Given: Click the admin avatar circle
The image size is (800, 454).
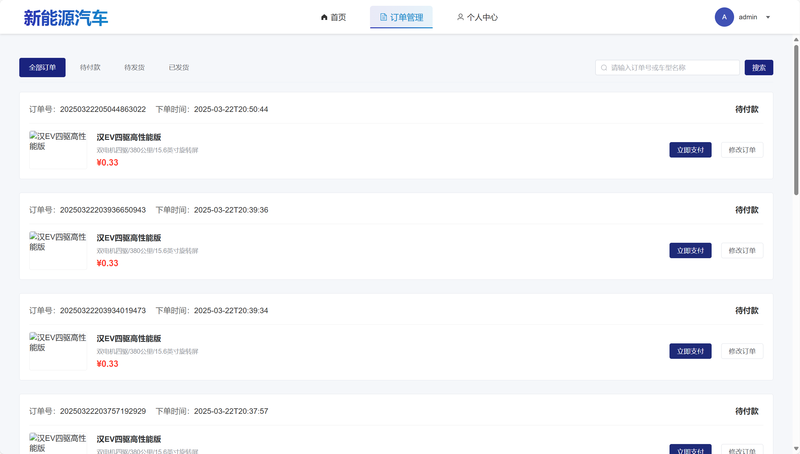Looking at the screenshot, I should 724,17.
